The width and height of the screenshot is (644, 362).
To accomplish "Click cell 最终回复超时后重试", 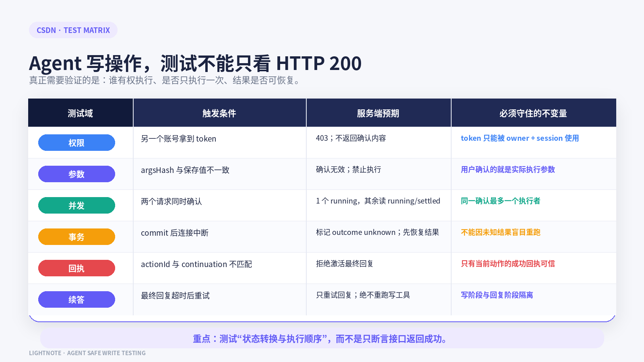I will [x=175, y=296].
